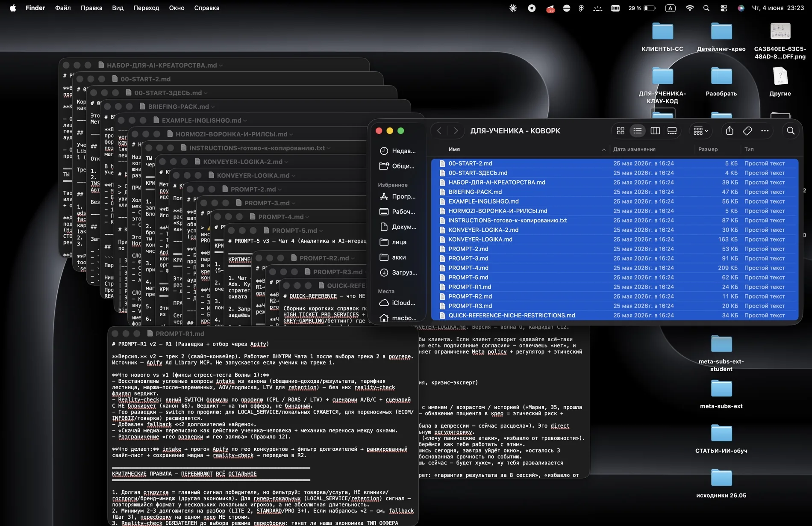Go back in the Finder window

[439, 131]
